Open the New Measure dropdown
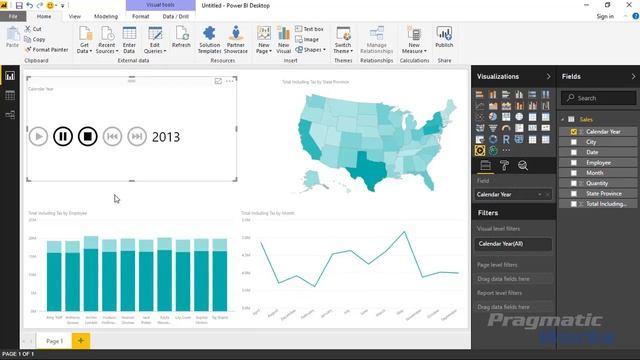 [414, 40]
